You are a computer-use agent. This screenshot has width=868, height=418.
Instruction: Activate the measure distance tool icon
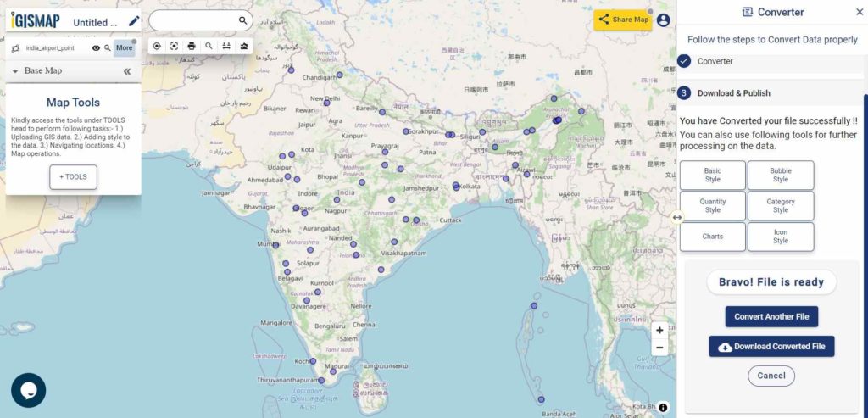pyautogui.click(x=225, y=46)
